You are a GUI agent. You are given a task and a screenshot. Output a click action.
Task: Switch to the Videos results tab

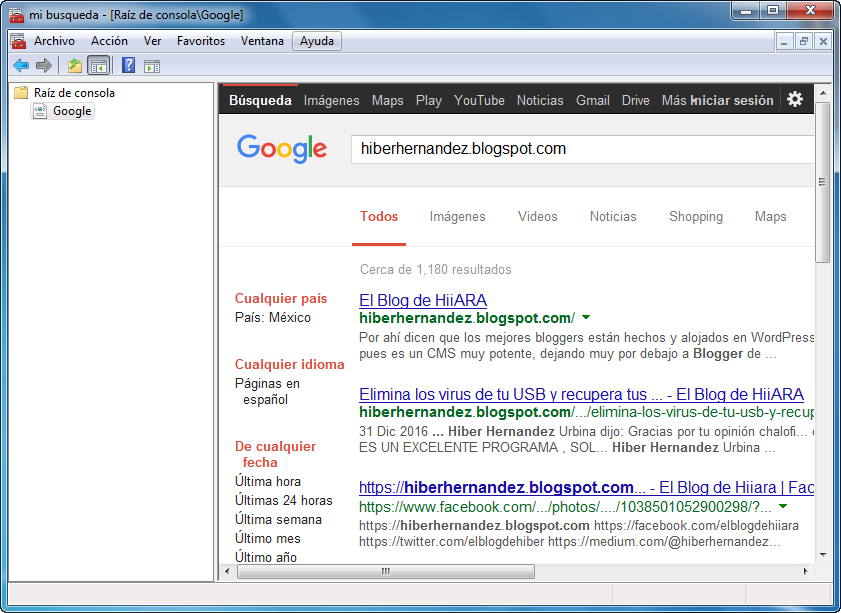pos(537,217)
